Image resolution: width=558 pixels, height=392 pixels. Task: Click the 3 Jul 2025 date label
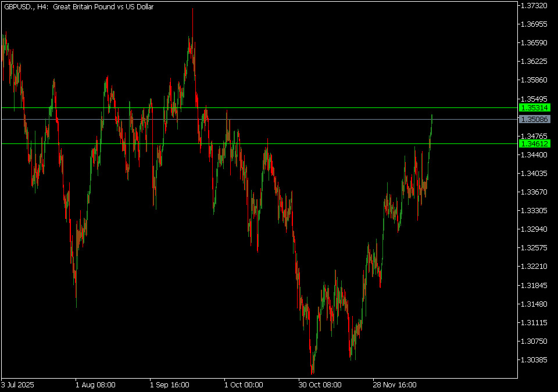pos(19,384)
